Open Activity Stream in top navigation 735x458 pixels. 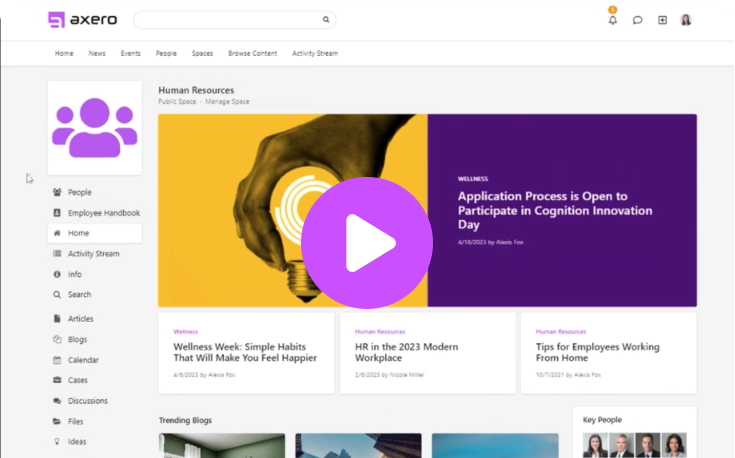point(316,53)
